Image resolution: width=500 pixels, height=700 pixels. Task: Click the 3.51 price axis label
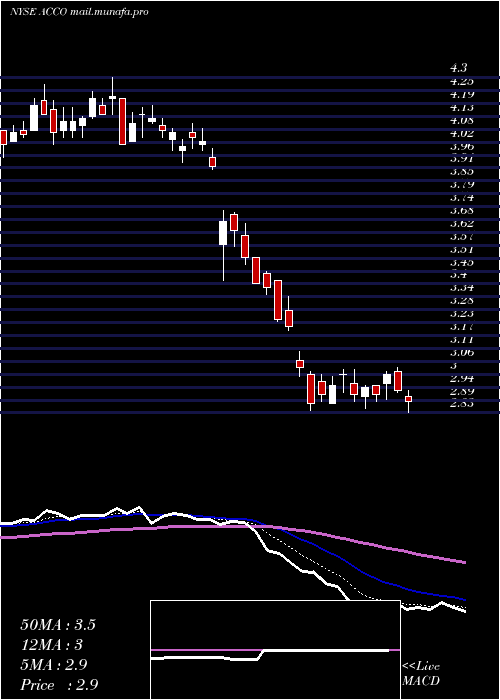[x=462, y=250]
